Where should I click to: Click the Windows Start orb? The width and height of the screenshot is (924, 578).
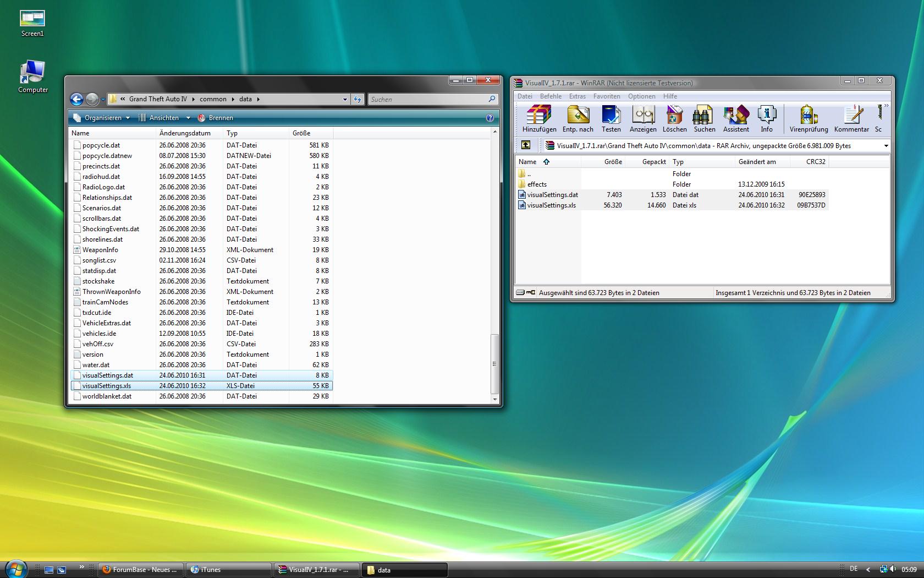15,569
